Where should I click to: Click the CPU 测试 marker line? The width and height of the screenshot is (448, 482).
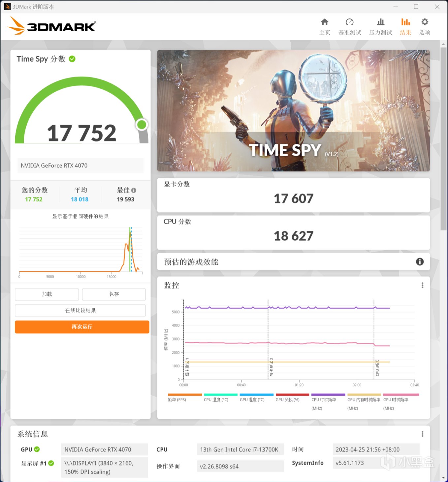click(374, 340)
